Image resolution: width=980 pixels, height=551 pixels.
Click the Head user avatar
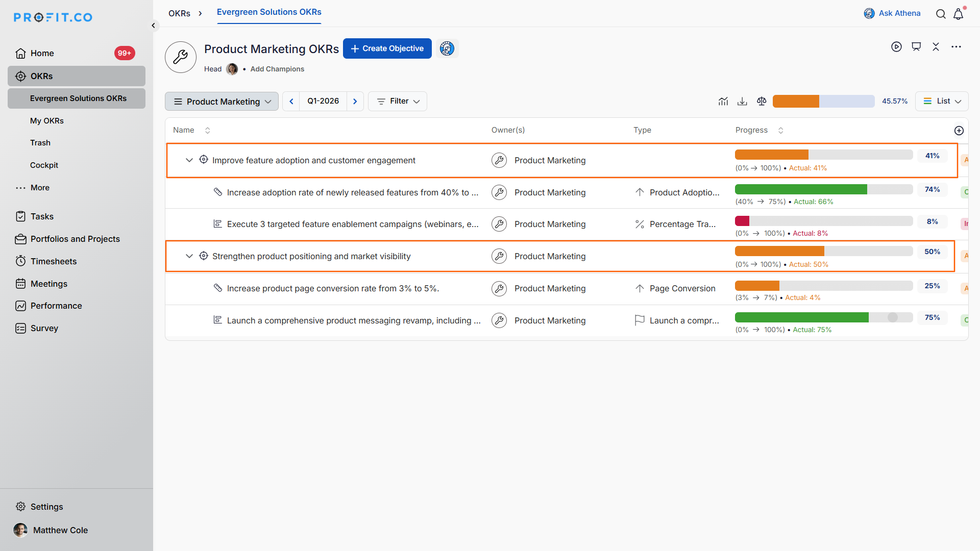tap(232, 69)
